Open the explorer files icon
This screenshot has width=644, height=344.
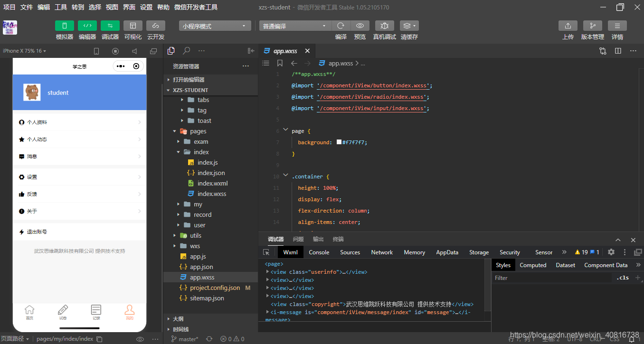coord(171,51)
